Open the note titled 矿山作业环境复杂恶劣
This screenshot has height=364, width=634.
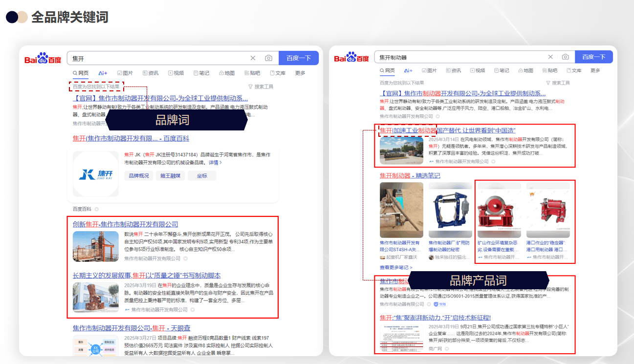pos(498,246)
